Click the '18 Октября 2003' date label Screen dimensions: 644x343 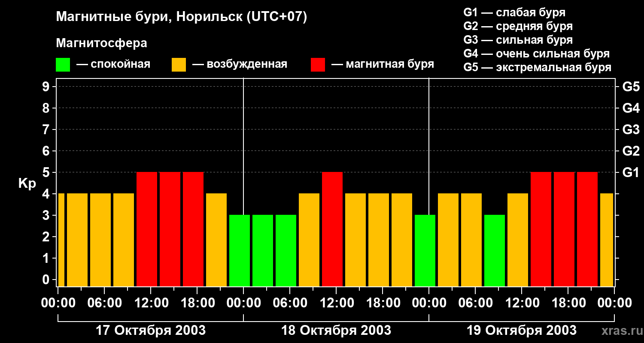tap(336, 331)
